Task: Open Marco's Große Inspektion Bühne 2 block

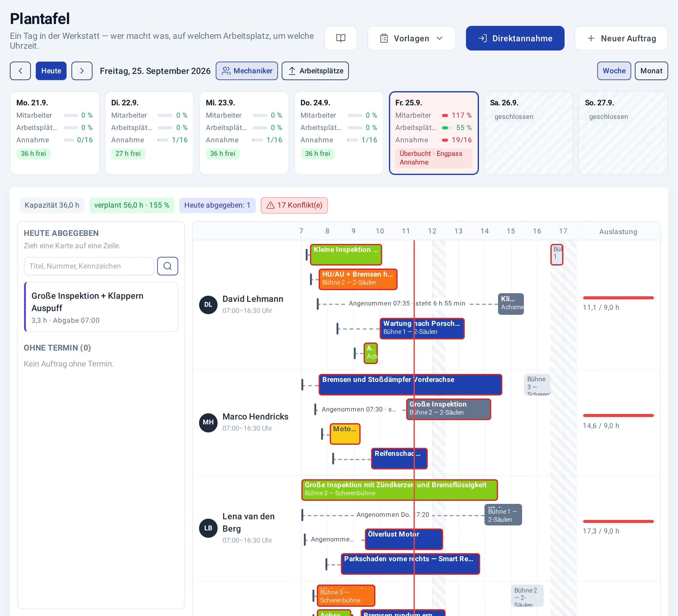Action: pyautogui.click(x=448, y=409)
